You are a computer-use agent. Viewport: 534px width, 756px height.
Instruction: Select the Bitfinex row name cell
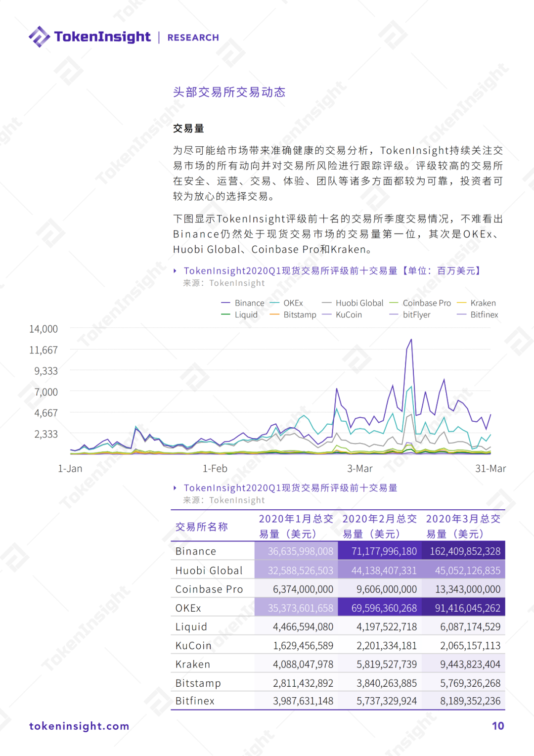tap(213, 701)
